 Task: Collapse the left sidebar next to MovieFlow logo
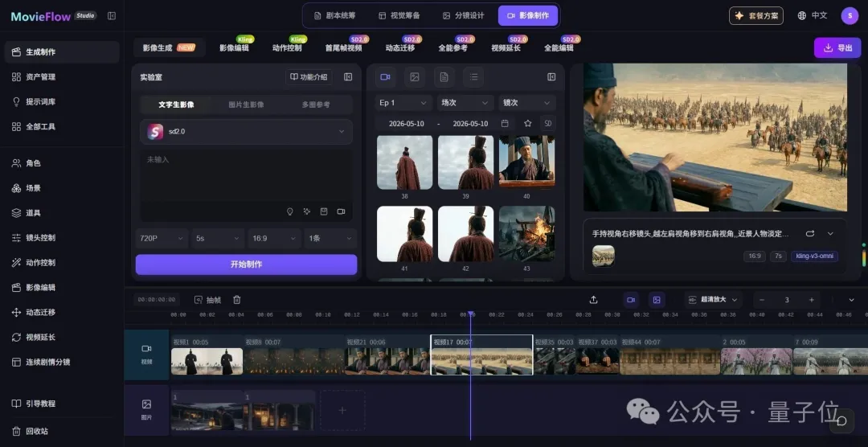click(x=112, y=16)
